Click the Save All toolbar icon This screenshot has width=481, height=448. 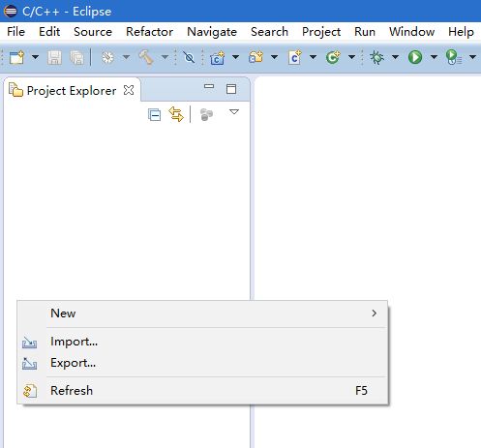(77, 58)
